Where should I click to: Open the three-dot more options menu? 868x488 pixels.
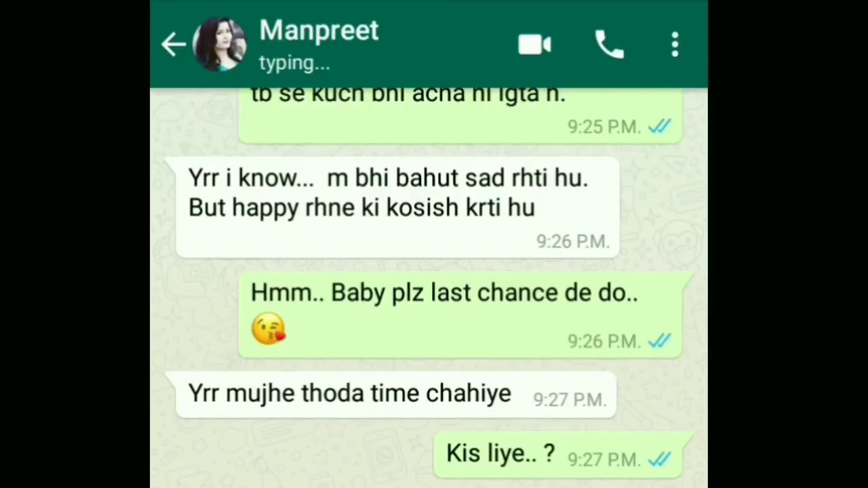[x=675, y=45]
